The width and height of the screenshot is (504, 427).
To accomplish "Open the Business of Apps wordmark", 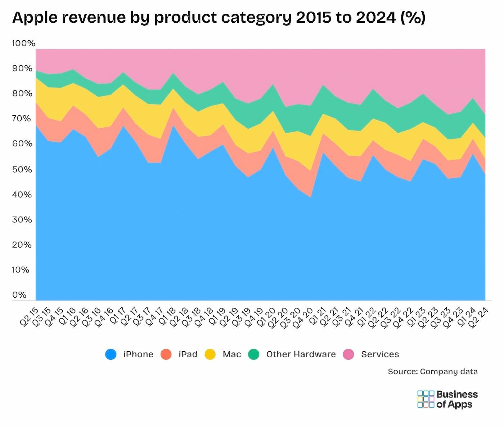I will click(x=457, y=399).
